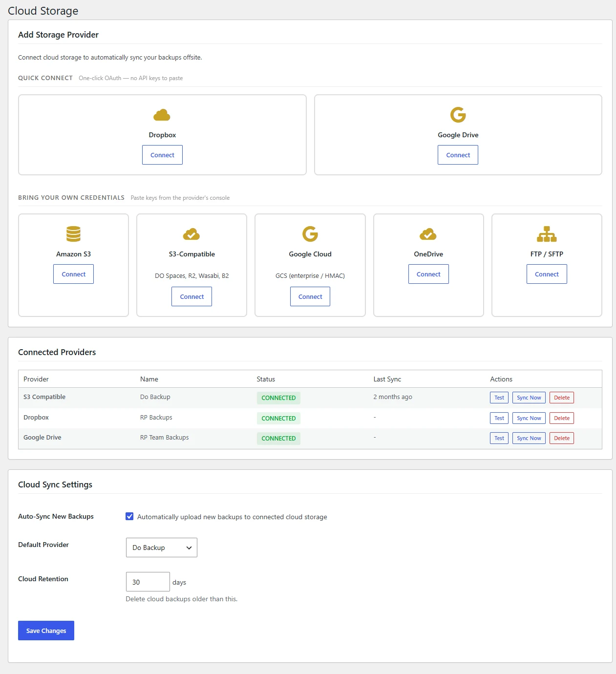This screenshot has width=616, height=674.
Task: Click the 'Google Drive' provider cell in table
Action: click(x=42, y=437)
